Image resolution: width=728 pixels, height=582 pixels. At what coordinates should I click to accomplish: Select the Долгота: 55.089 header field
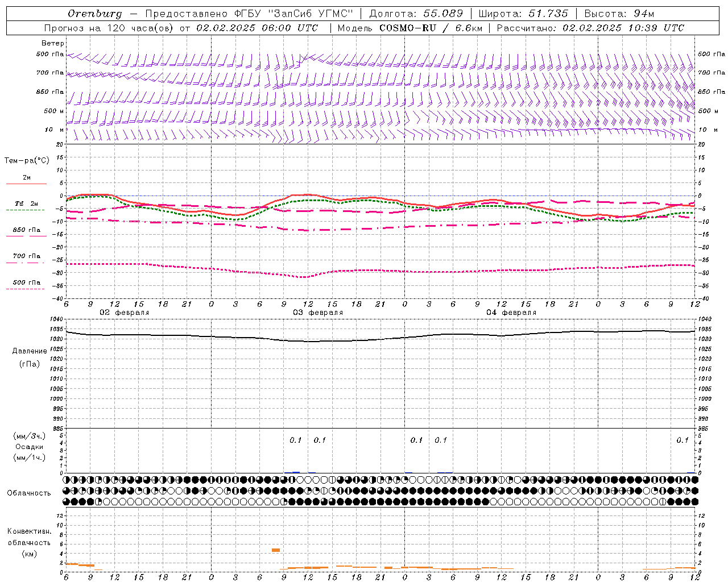(x=416, y=13)
